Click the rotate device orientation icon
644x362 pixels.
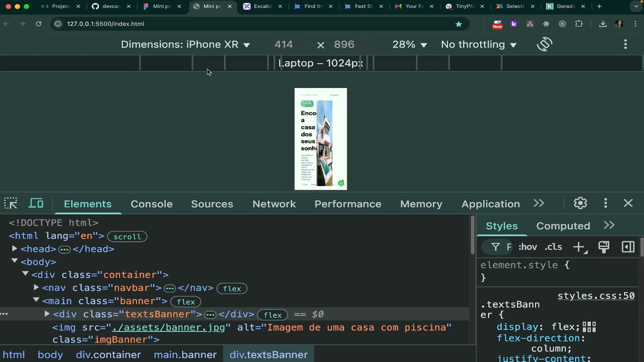pyautogui.click(x=544, y=44)
